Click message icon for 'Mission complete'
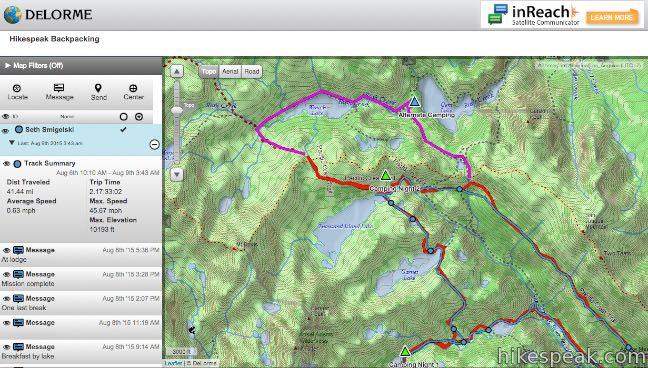This screenshot has height=368, width=648. coord(18,274)
